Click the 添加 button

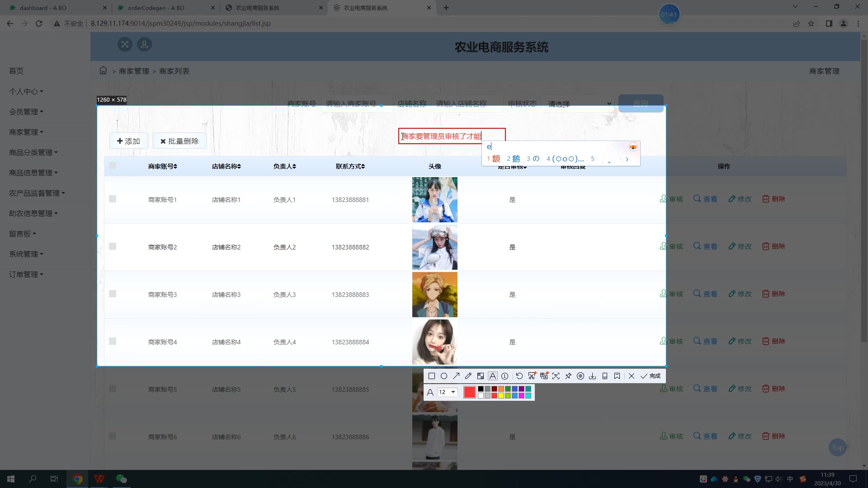[128, 141]
